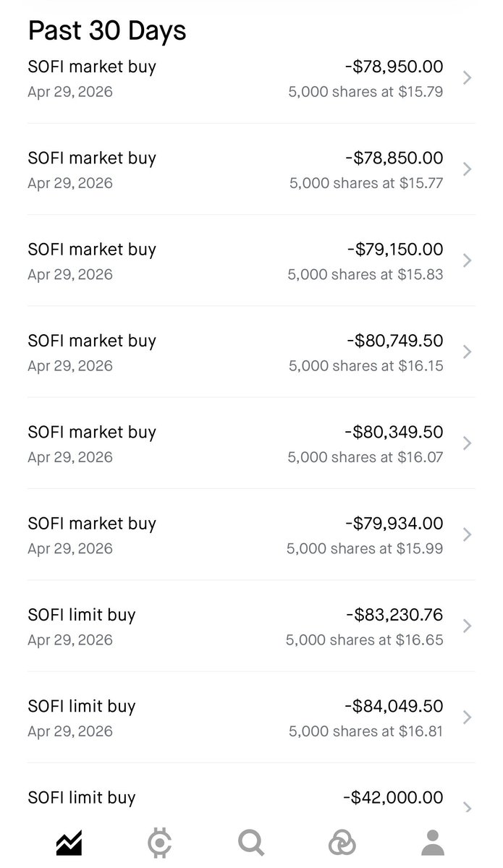The width and height of the screenshot is (503, 868).
Task: Open the crypto tab icon
Action: click(160, 843)
